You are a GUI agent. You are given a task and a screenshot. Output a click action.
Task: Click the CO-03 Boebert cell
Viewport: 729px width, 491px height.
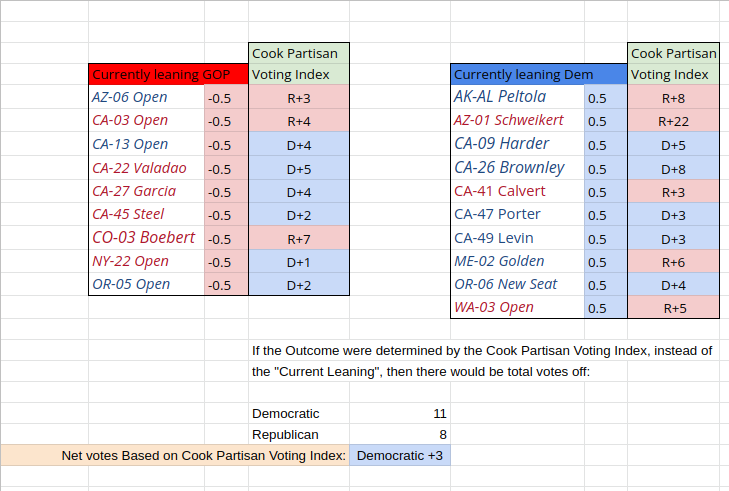(x=146, y=238)
